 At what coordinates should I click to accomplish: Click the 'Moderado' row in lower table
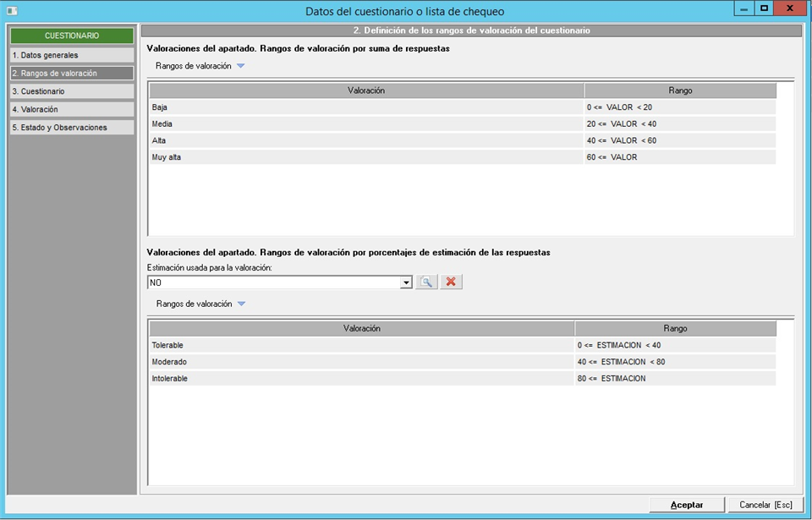tap(361, 362)
